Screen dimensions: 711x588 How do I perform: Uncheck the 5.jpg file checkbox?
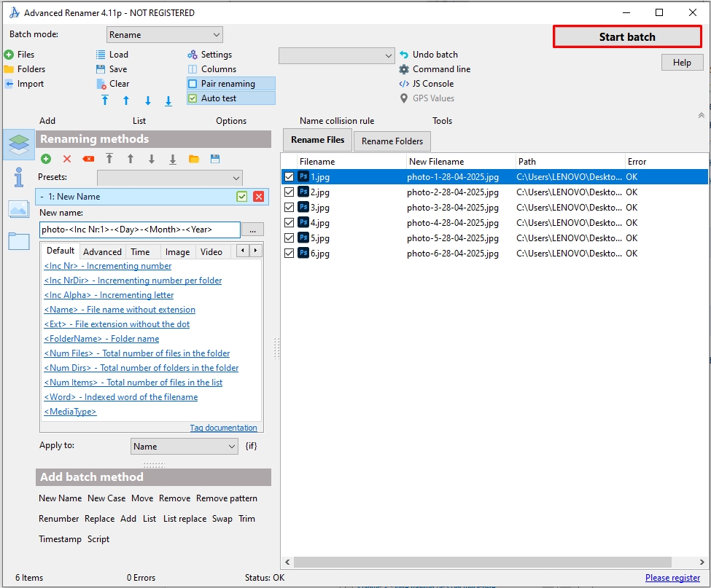tap(289, 238)
